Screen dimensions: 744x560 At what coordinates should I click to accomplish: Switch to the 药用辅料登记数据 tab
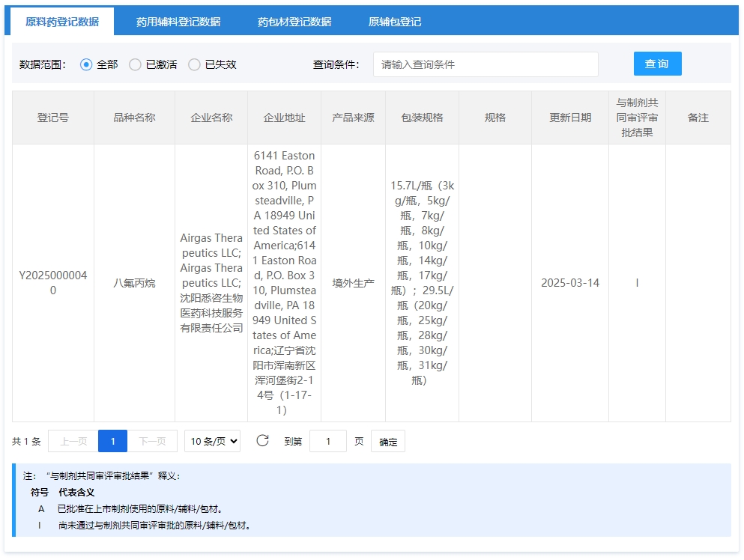[178, 22]
